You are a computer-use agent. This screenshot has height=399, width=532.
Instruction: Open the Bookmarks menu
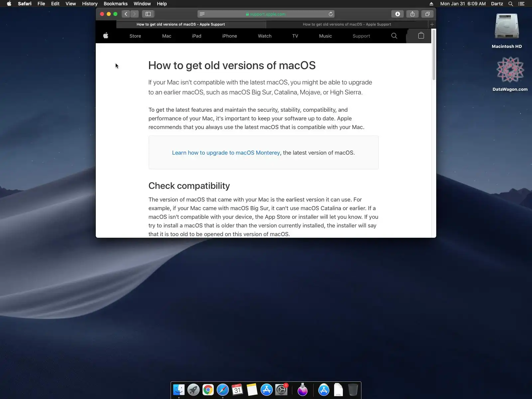point(116,4)
